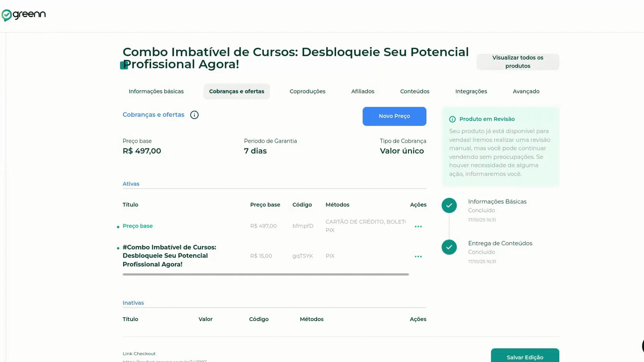Screen dimensions: 644x362
Task: Click the Informações Básicas completed check icon
Action: pos(449,205)
